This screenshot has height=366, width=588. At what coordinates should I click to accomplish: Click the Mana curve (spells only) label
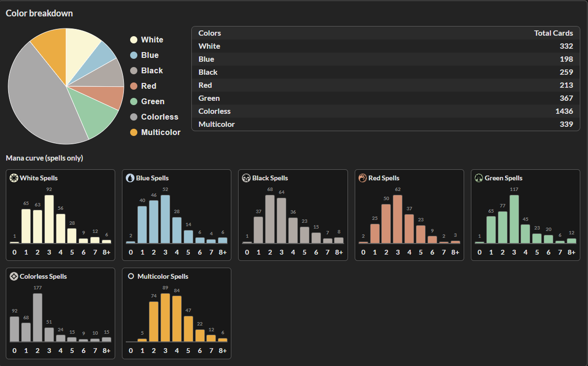(44, 158)
